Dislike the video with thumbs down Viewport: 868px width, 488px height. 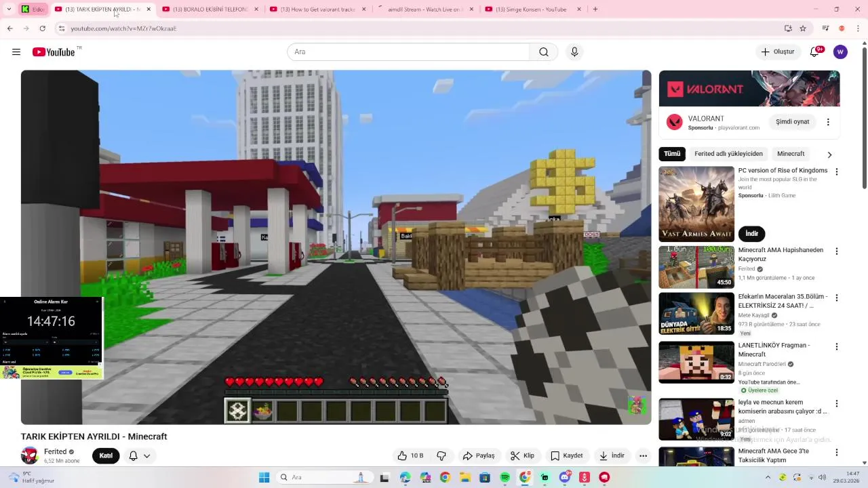(441, 455)
